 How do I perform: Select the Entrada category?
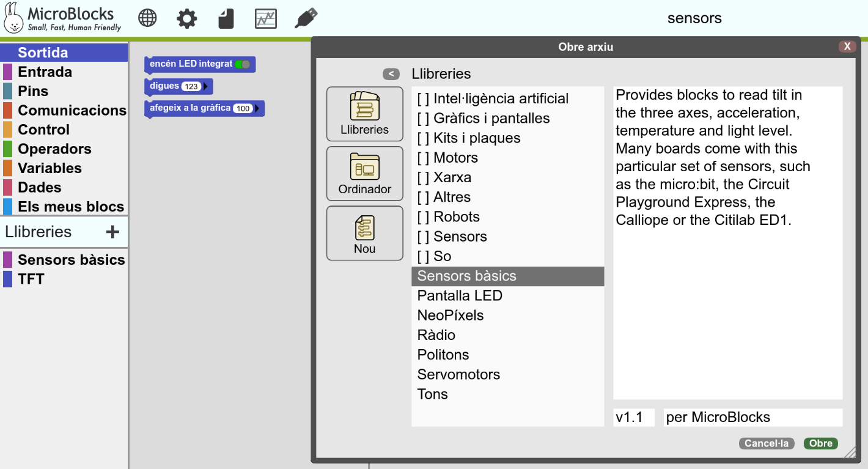click(64, 72)
